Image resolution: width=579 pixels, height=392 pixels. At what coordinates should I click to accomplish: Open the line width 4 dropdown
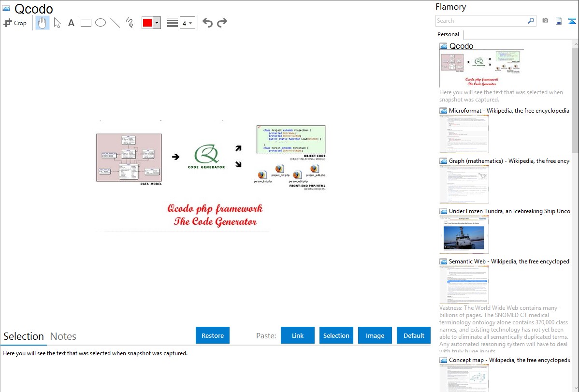[187, 23]
